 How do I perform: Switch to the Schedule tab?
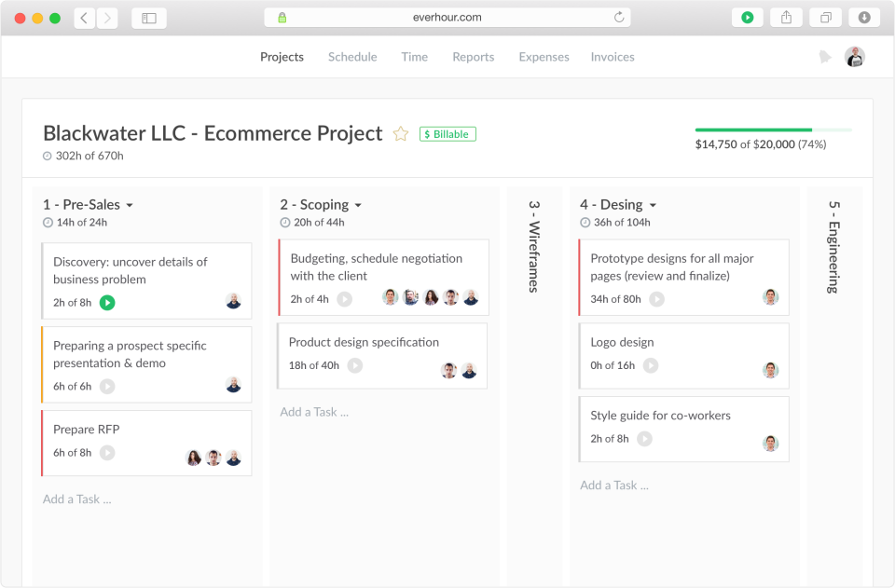[352, 57]
